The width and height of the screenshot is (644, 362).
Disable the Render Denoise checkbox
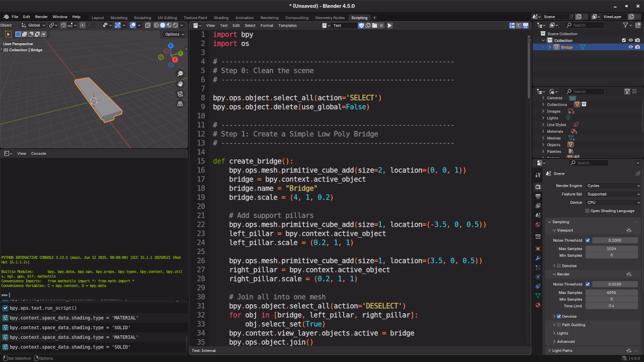[559, 316]
